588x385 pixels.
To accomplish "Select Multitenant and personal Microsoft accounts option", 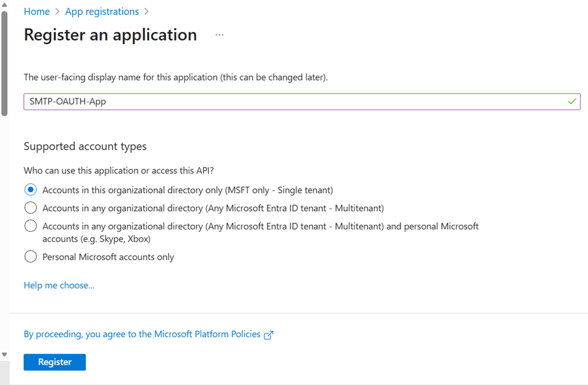I will [31, 226].
